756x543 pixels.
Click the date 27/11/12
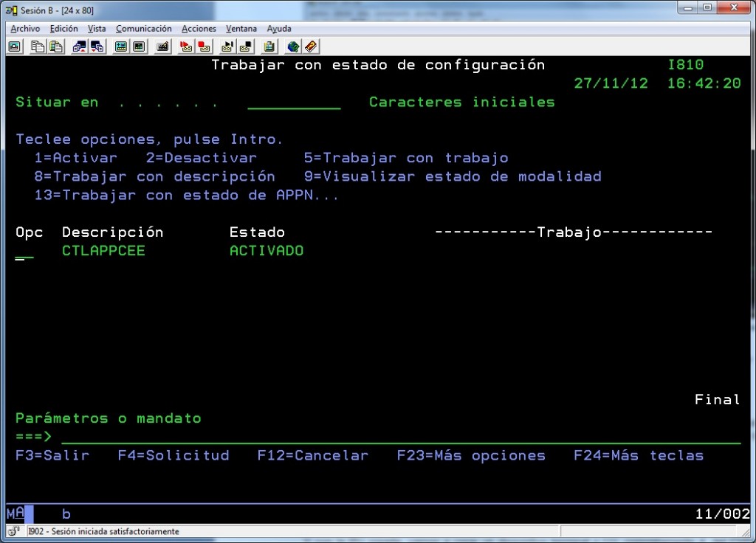tap(611, 83)
